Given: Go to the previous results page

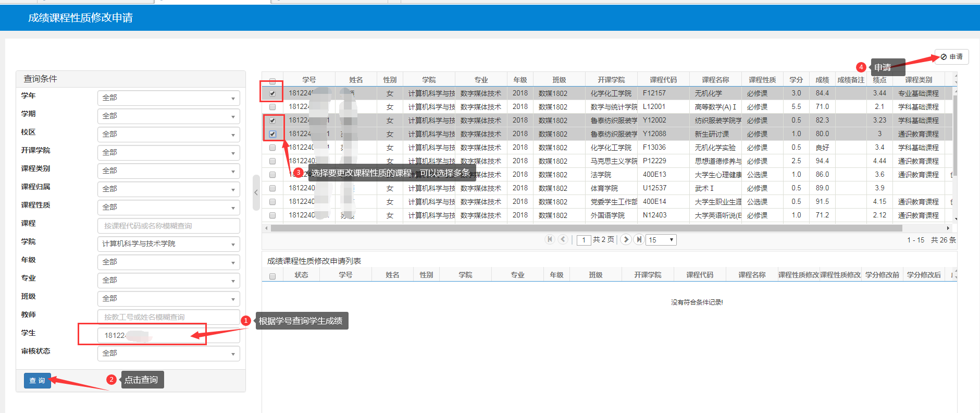Looking at the screenshot, I should click(563, 239).
